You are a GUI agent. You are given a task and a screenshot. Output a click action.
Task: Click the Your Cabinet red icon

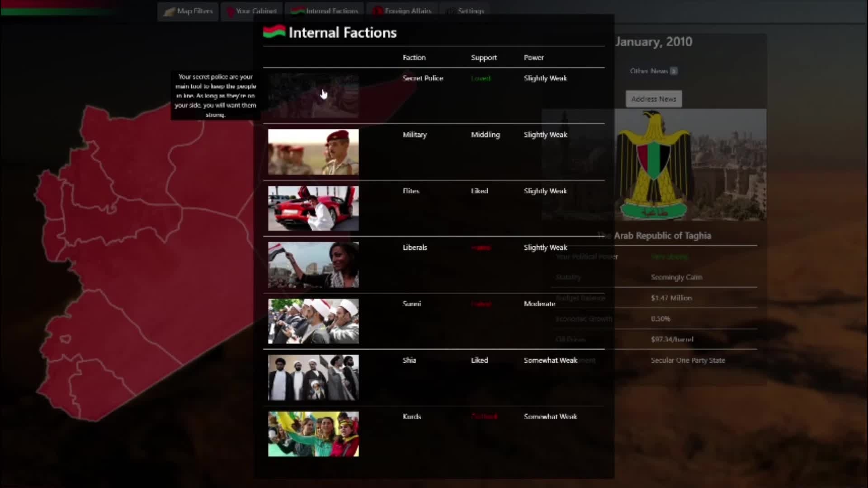click(x=230, y=11)
